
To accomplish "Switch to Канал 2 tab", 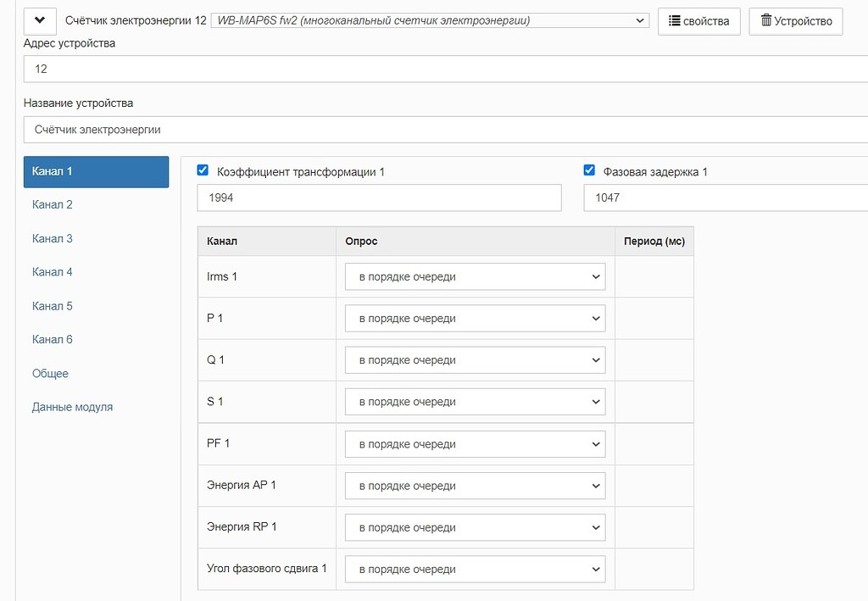I will (x=53, y=204).
